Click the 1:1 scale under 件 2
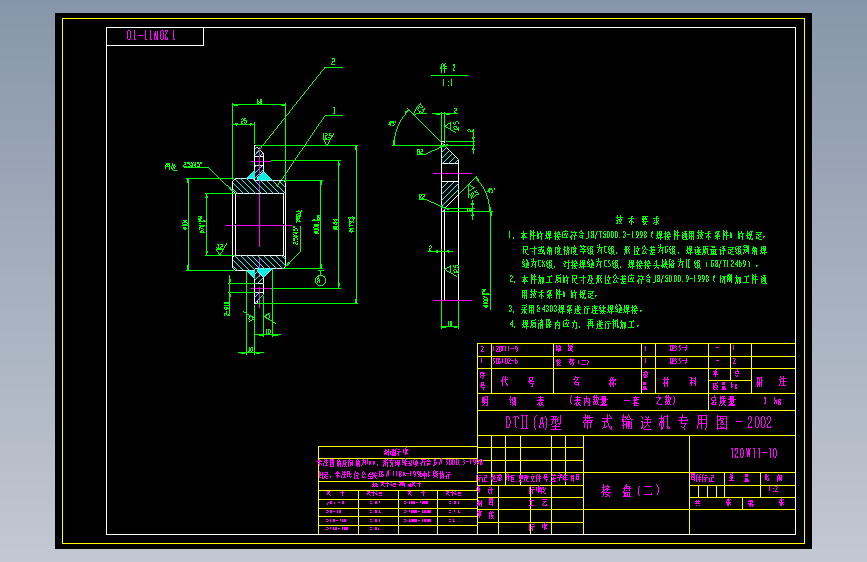Screen dimensions: 867x562 click(x=447, y=83)
